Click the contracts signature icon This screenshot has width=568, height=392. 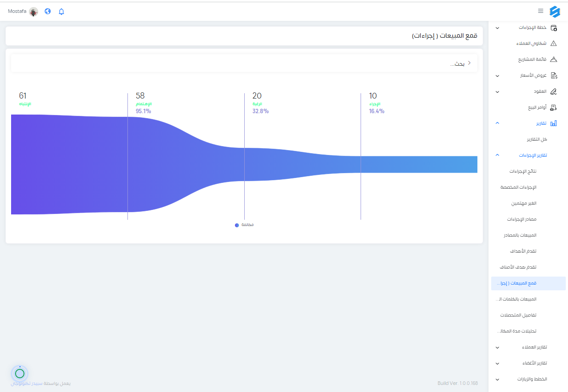click(553, 91)
